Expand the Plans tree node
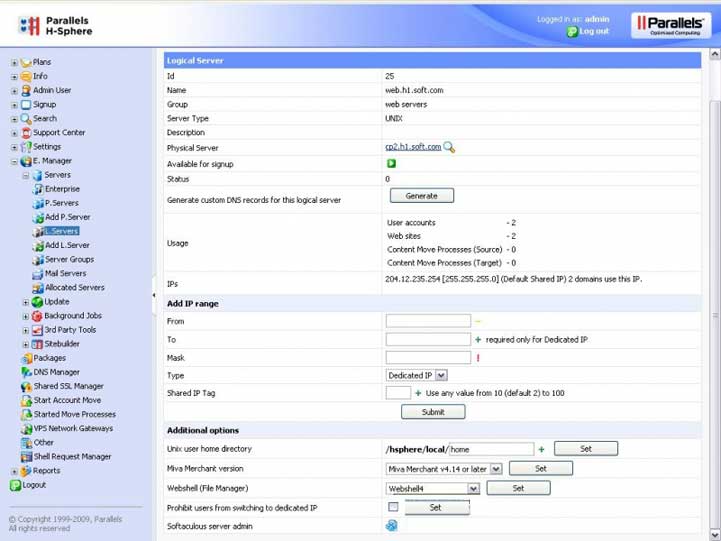721x541 pixels. point(14,63)
